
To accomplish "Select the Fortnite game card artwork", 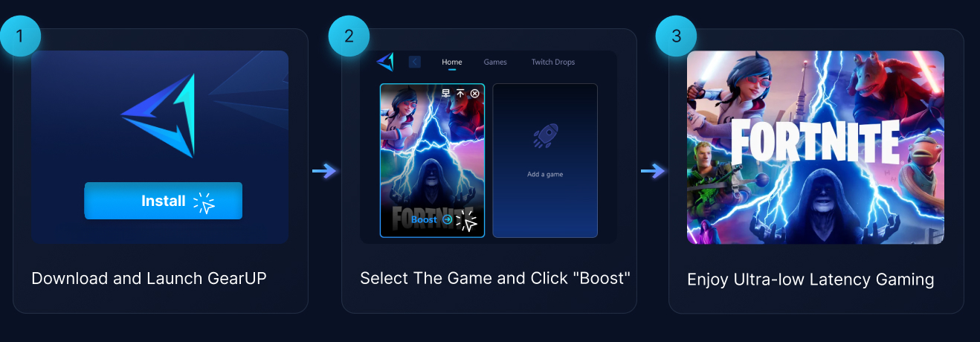I will [x=432, y=160].
